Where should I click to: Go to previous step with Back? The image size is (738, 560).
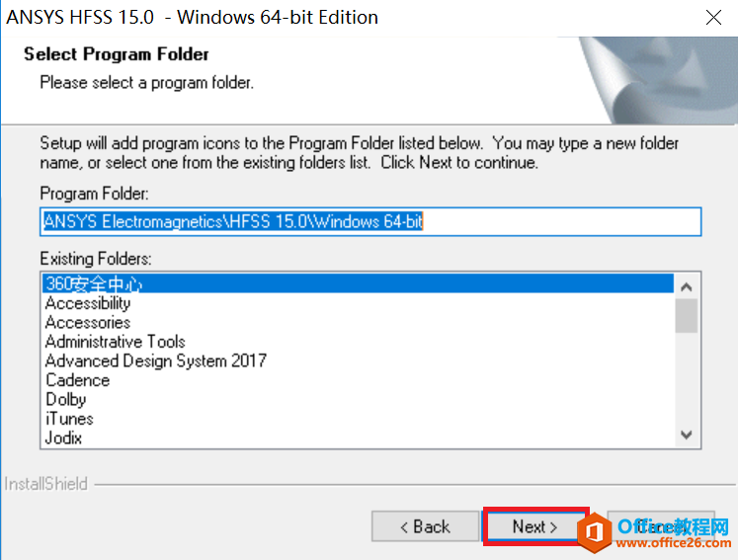pyautogui.click(x=424, y=526)
